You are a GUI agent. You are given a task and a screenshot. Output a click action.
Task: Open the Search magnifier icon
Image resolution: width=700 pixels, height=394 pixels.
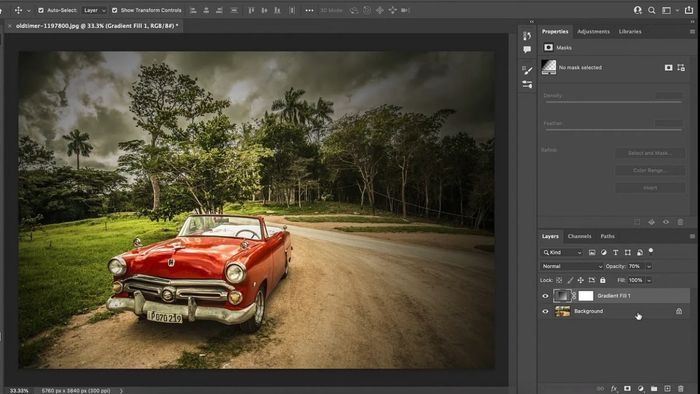652,10
